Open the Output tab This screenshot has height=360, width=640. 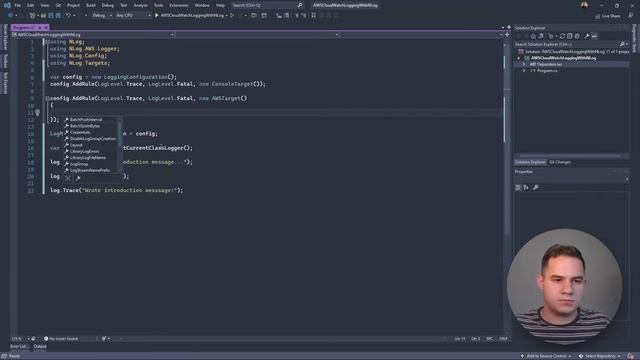(x=40, y=347)
